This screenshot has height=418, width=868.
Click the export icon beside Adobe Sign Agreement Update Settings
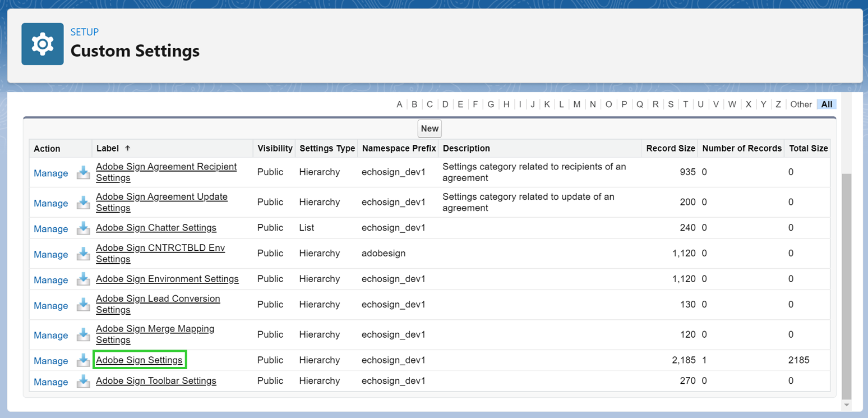pyautogui.click(x=83, y=204)
